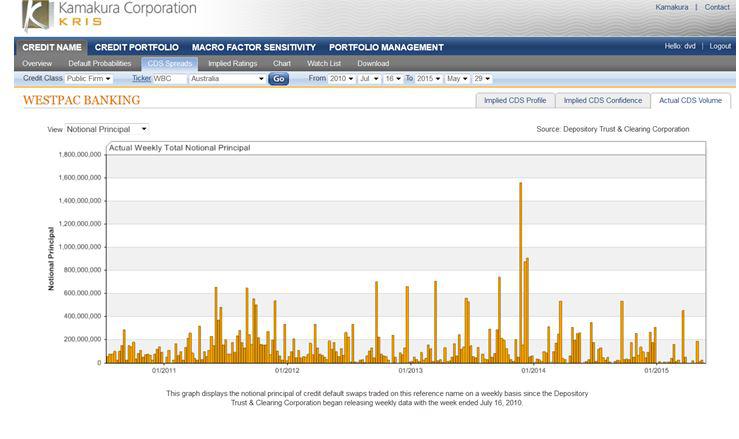Click the 01/2013 x-axis label
739x439 pixels.
(410, 371)
